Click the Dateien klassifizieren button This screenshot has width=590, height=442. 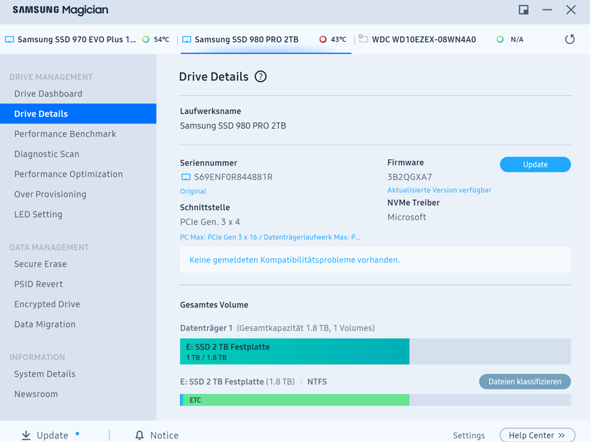(525, 381)
